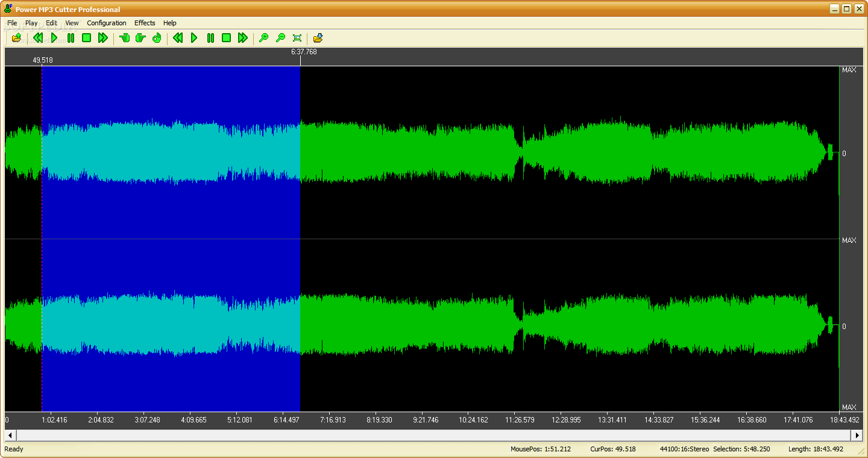868x458 pixels.
Task: Click the save folder icon with blue down arrow
Action: coord(318,38)
